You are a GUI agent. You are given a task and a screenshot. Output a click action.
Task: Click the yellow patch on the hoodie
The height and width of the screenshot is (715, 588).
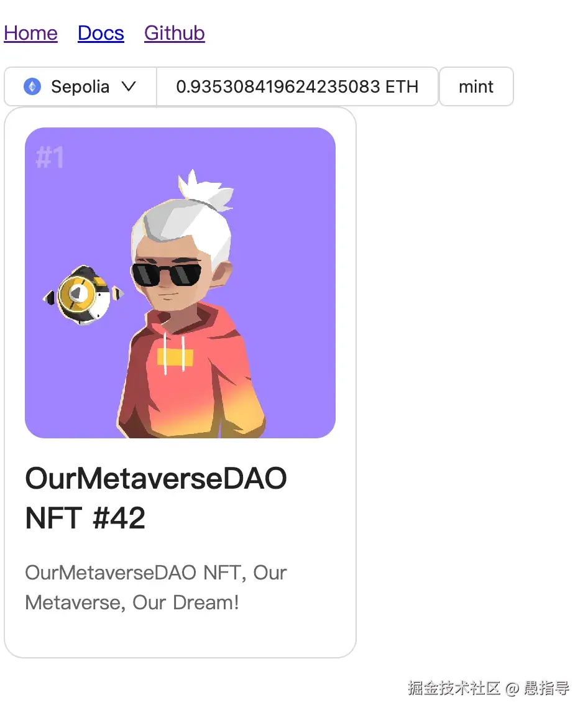point(175,357)
